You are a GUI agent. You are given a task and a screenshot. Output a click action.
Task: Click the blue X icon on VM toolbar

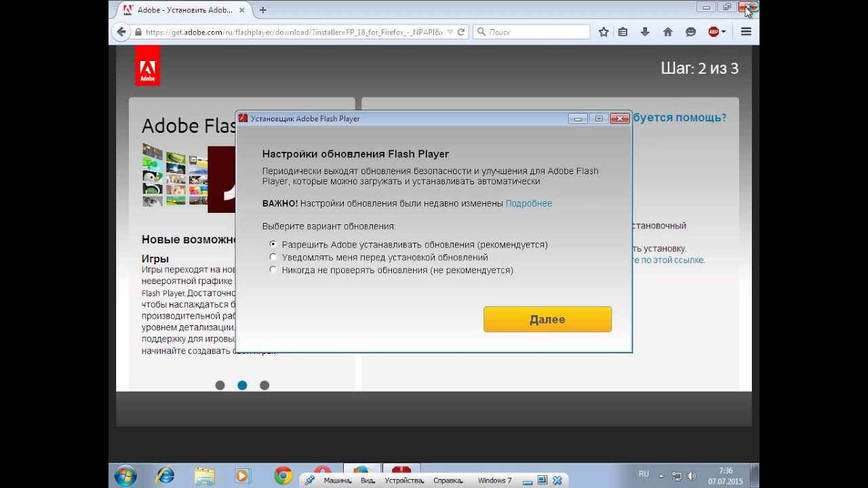557,481
